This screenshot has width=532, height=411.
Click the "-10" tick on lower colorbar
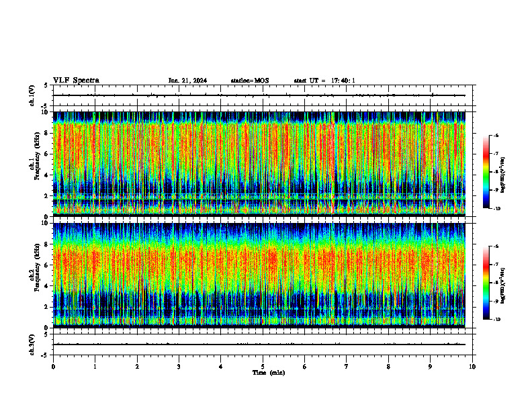496,320
